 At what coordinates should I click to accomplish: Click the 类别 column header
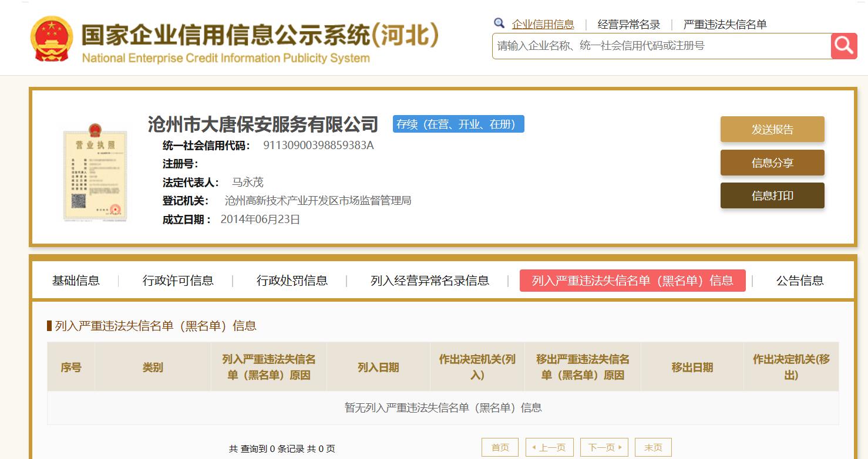coord(153,367)
